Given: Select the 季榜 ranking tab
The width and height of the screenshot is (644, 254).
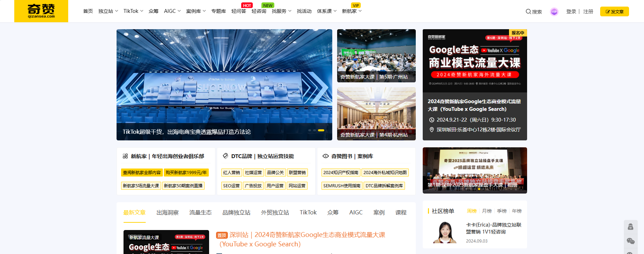Looking at the screenshot, I should [x=502, y=211].
